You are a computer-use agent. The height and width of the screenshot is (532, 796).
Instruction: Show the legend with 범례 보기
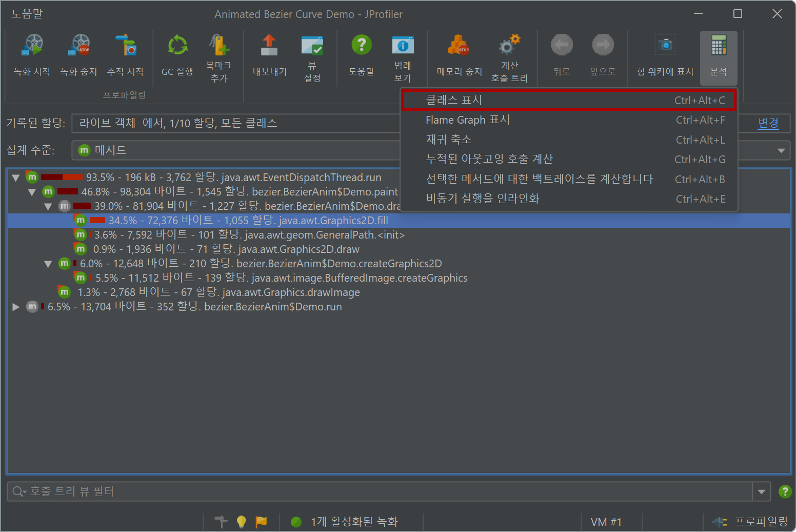pyautogui.click(x=403, y=57)
